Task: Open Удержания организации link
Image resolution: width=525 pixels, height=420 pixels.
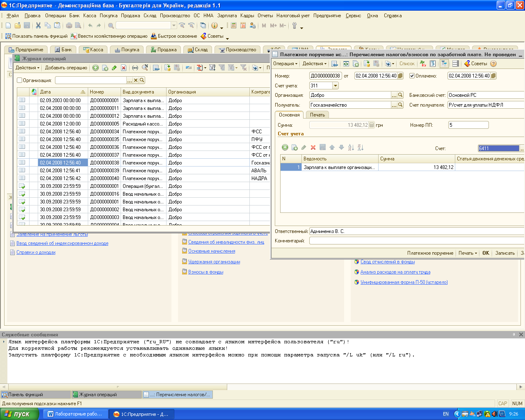Action: (214, 262)
